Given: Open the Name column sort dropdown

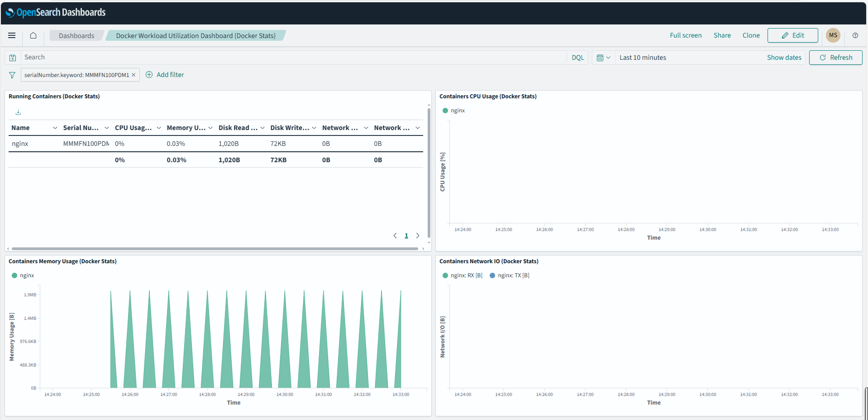Looking at the screenshot, I should coord(55,128).
